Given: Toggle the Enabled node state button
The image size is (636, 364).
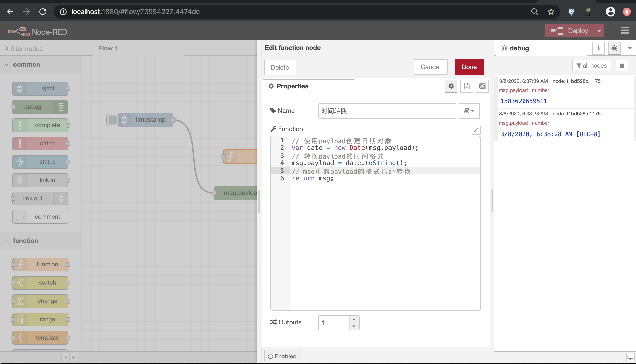Looking at the screenshot, I should (x=283, y=356).
